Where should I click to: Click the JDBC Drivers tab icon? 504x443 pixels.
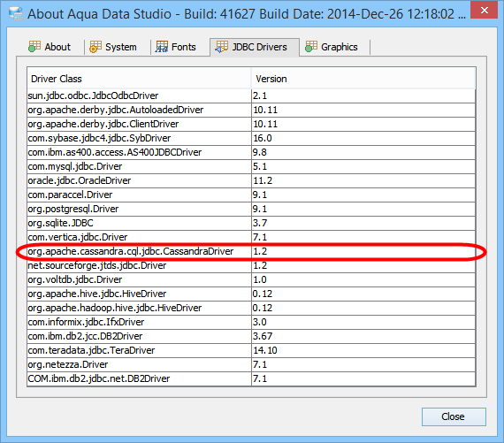point(221,47)
